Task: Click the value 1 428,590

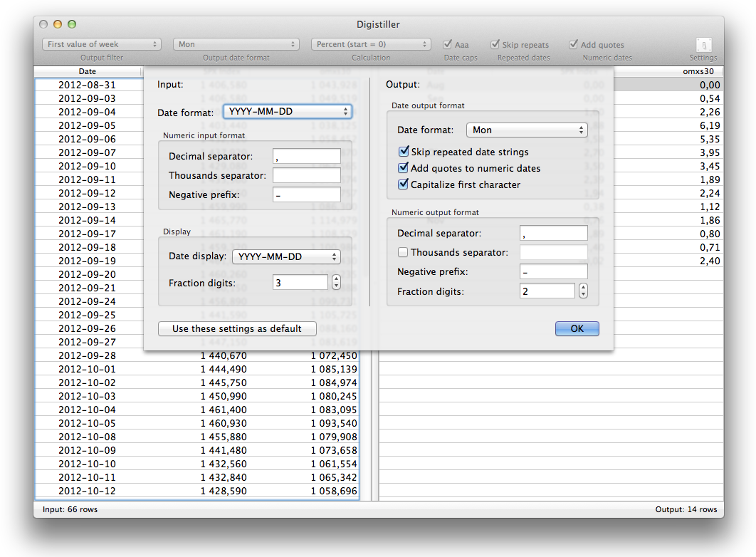Action: tap(224, 491)
